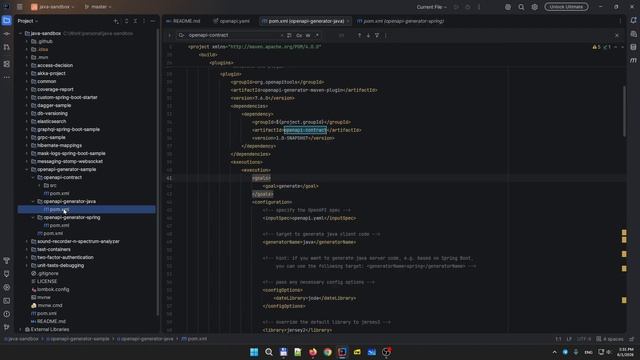
Task: Open the Git tool window icon
Action: [7, 327]
